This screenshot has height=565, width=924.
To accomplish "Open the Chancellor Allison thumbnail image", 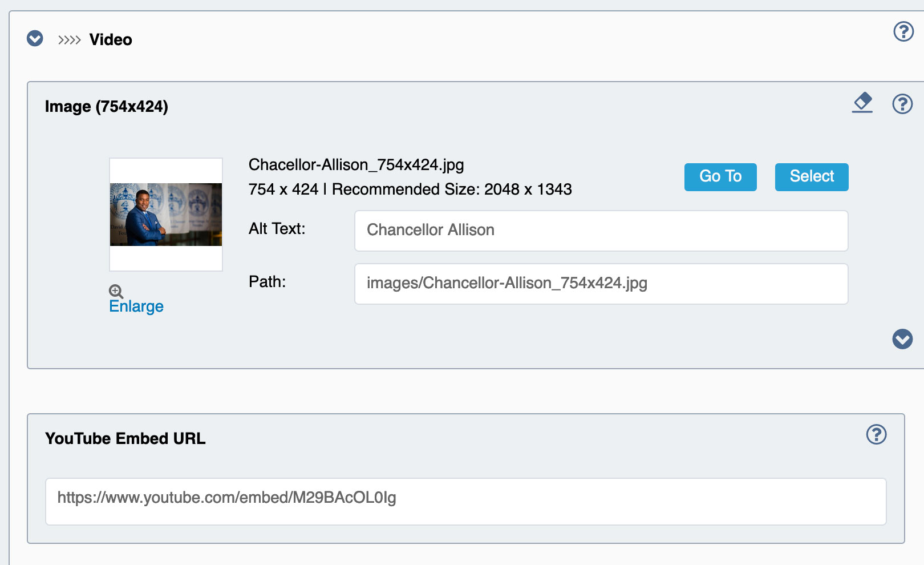I will pos(166,215).
